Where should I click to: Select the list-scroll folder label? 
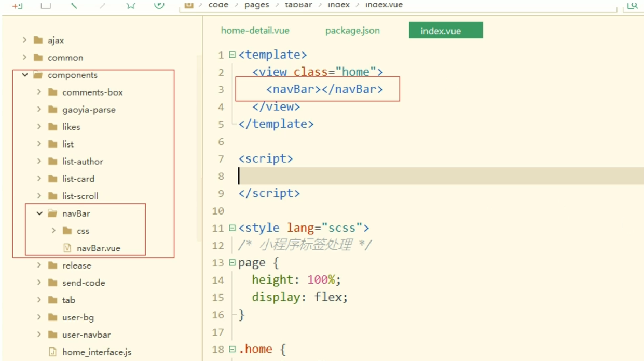[80, 196]
